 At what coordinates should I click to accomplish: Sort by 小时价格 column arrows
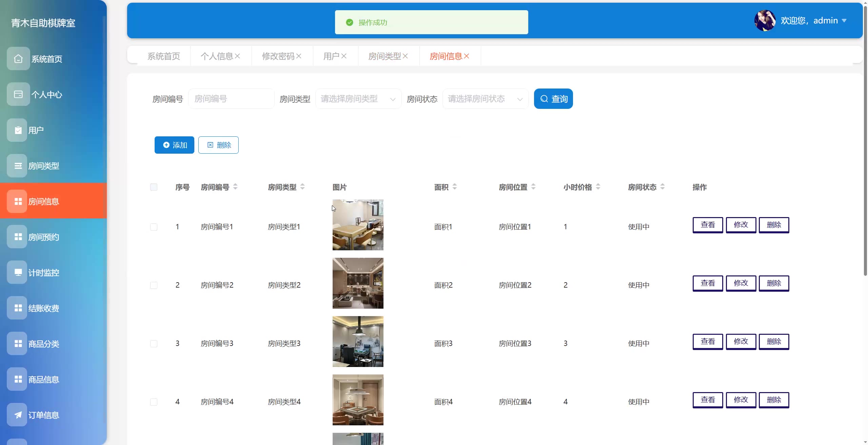[x=598, y=187]
